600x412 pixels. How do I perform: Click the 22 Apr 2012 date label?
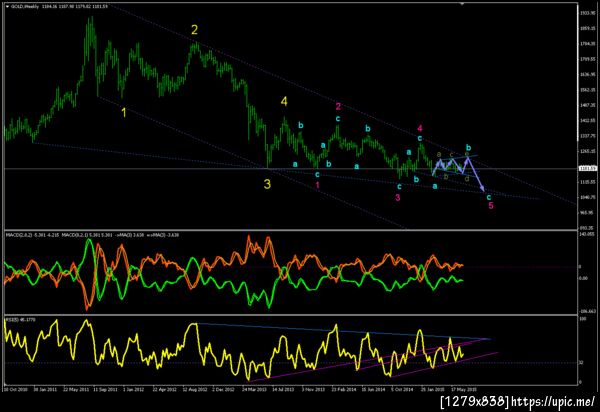(x=165, y=389)
